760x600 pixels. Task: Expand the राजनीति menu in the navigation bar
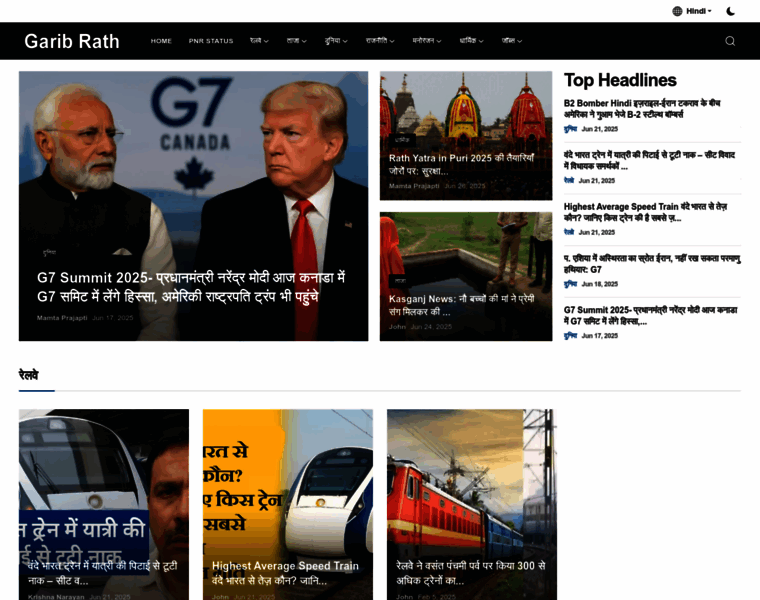[380, 41]
